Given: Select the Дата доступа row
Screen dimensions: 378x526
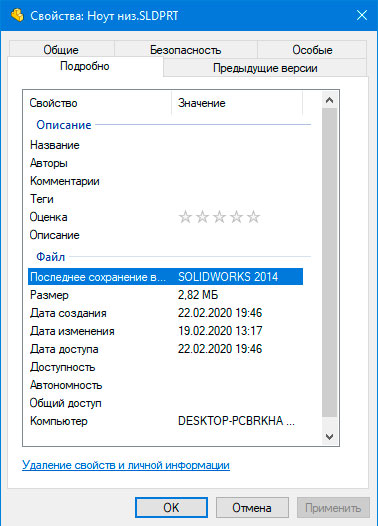Looking at the screenshot, I should click(165, 349).
